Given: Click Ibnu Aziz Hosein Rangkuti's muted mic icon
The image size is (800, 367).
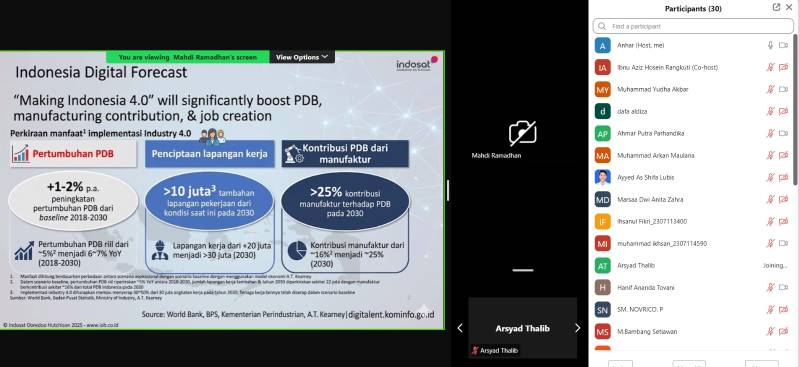Looking at the screenshot, I should coord(770,67).
